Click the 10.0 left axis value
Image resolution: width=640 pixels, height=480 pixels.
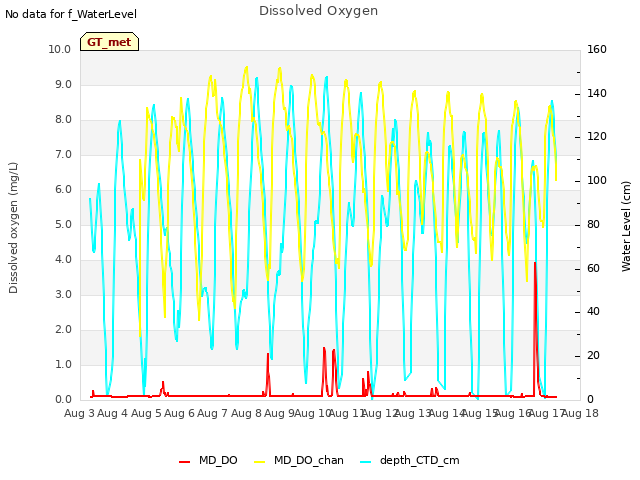coord(60,49)
